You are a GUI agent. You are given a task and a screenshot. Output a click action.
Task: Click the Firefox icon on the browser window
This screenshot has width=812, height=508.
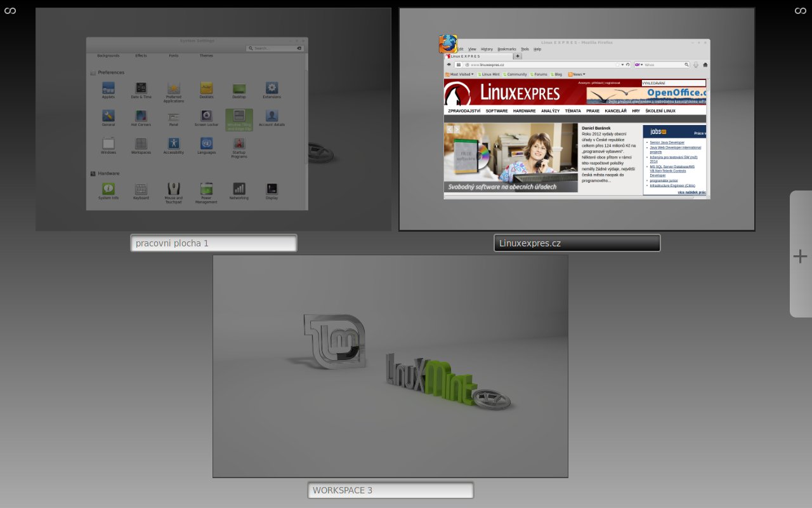point(448,44)
